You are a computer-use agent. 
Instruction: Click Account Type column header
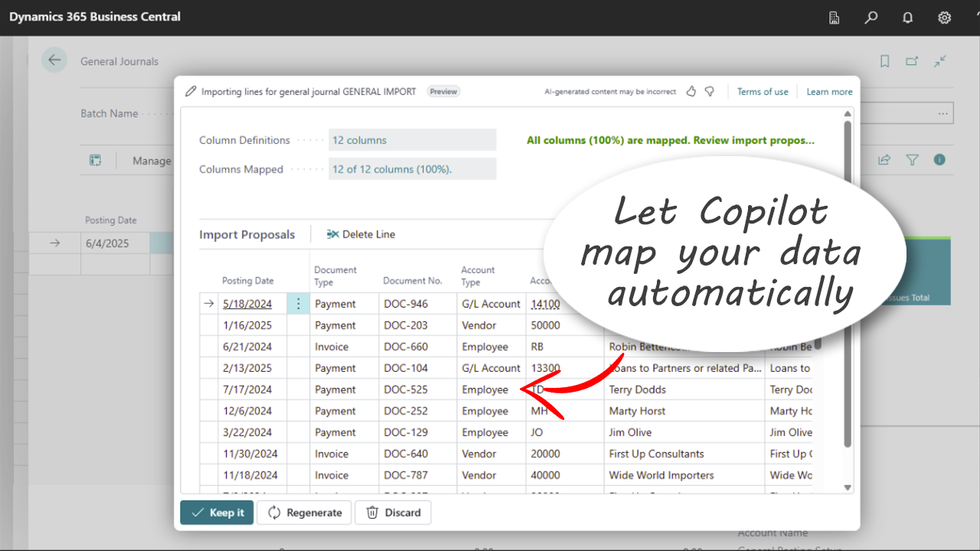coord(478,275)
